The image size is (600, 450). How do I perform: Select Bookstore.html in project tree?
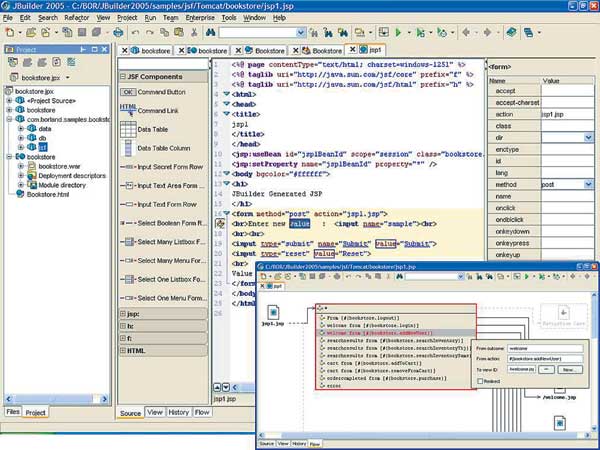tap(43, 194)
